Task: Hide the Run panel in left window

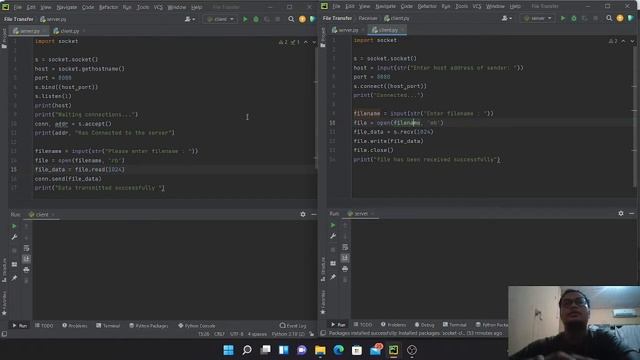Action: coord(313,214)
